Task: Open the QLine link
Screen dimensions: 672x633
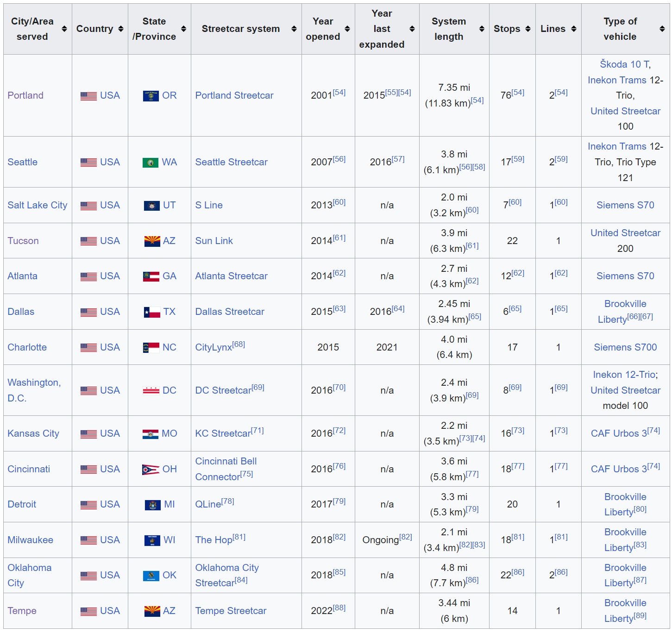Action: point(208,504)
